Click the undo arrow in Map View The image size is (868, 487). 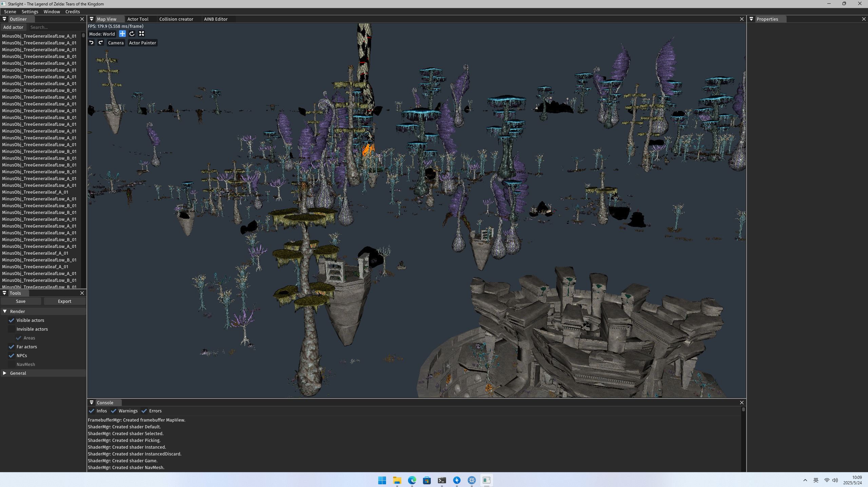pos(91,43)
